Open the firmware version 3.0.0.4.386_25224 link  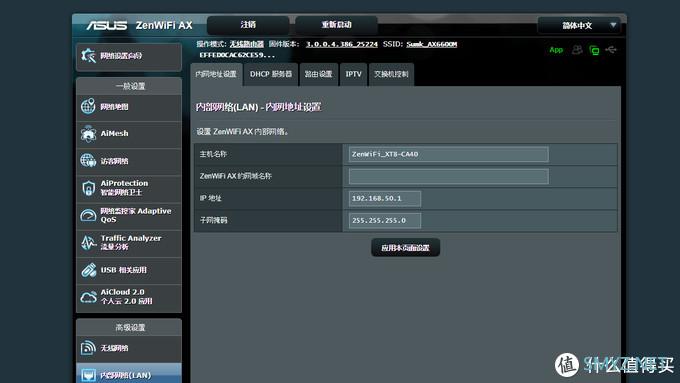[x=342, y=44]
